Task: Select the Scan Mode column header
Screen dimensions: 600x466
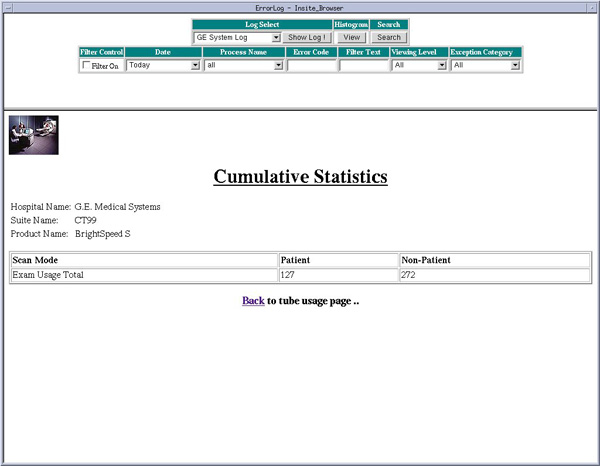Action: 144,260
